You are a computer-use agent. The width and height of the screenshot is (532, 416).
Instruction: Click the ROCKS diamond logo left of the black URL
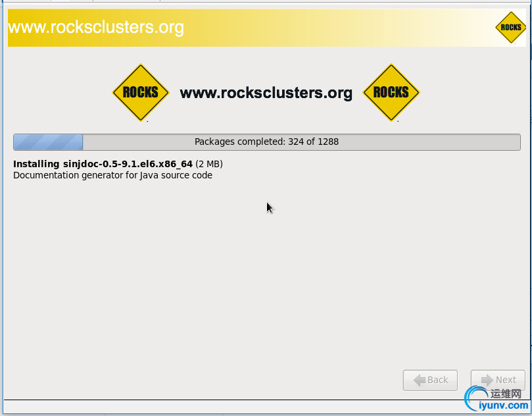141,92
